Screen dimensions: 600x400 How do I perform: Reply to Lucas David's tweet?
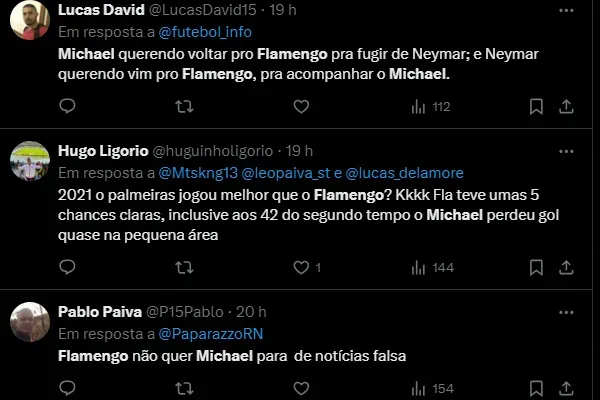[x=67, y=106]
